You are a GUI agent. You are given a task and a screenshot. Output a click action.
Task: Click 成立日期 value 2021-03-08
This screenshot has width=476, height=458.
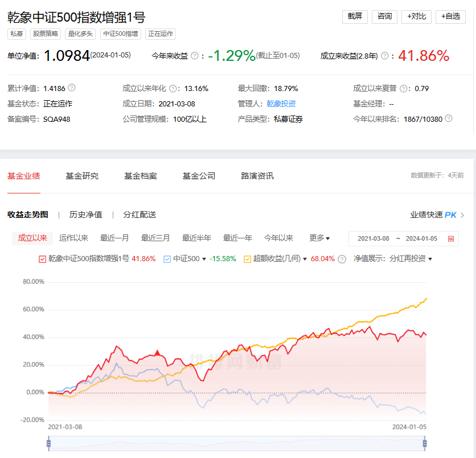[x=177, y=104]
